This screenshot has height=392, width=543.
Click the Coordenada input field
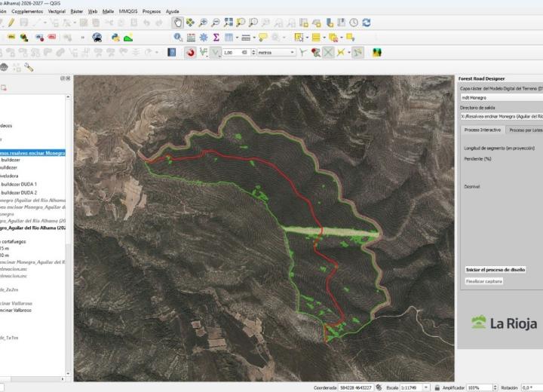coord(355,387)
